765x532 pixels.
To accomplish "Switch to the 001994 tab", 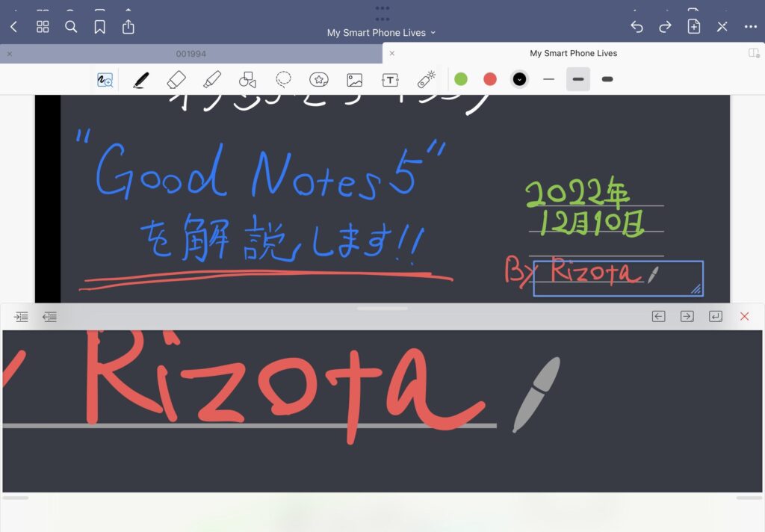I will point(191,54).
